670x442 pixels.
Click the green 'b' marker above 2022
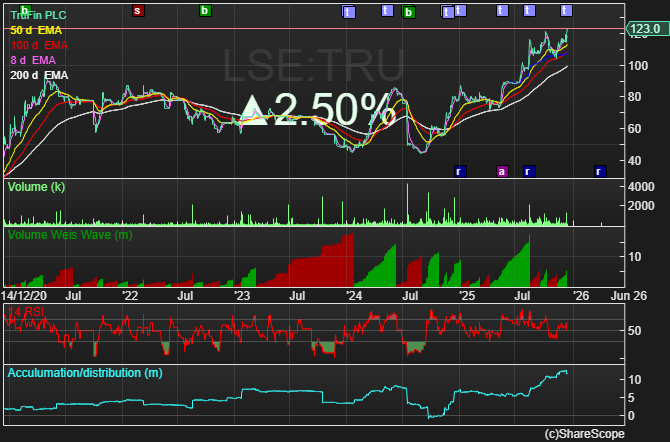click(x=205, y=11)
